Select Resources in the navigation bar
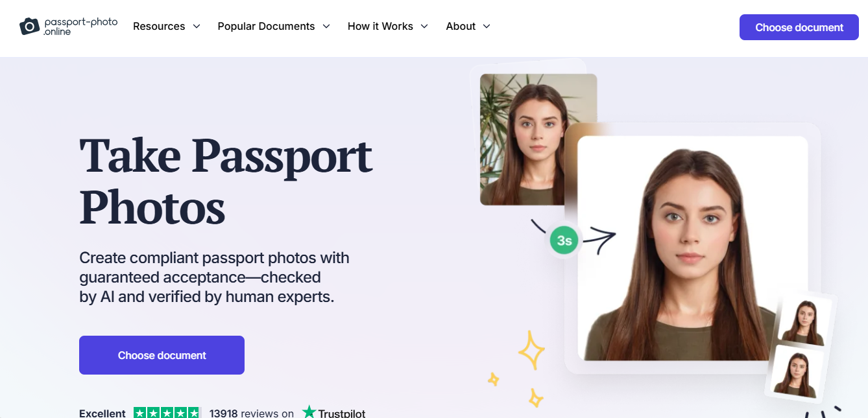The image size is (868, 418). tap(158, 26)
